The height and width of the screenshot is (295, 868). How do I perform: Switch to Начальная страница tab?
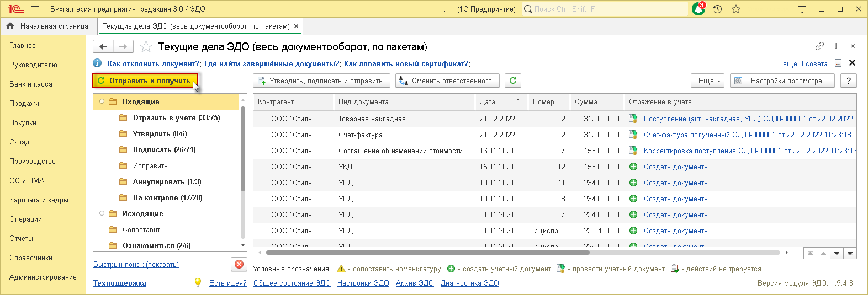click(x=48, y=26)
